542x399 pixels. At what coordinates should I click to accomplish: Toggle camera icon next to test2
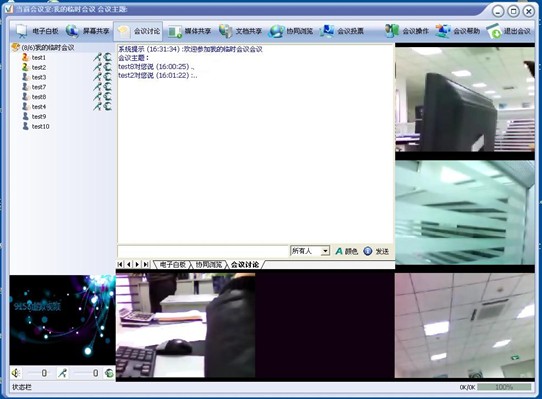tap(108, 67)
